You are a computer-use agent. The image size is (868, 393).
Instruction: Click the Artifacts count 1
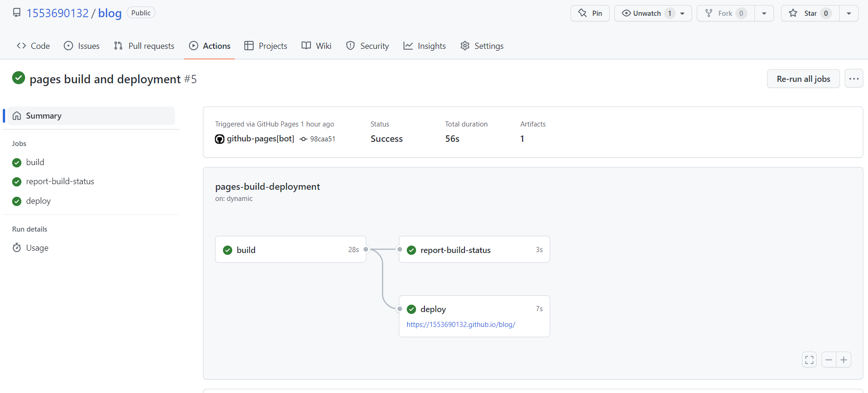(522, 139)
